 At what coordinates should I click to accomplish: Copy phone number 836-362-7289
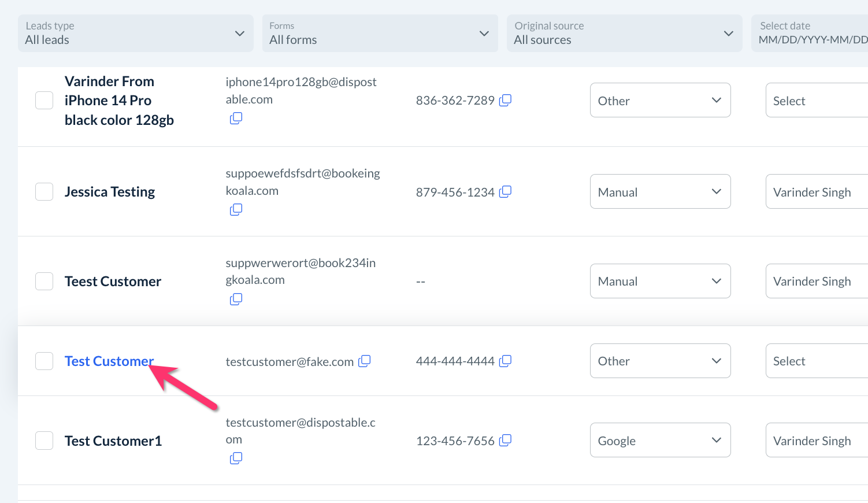click(506, 100)
